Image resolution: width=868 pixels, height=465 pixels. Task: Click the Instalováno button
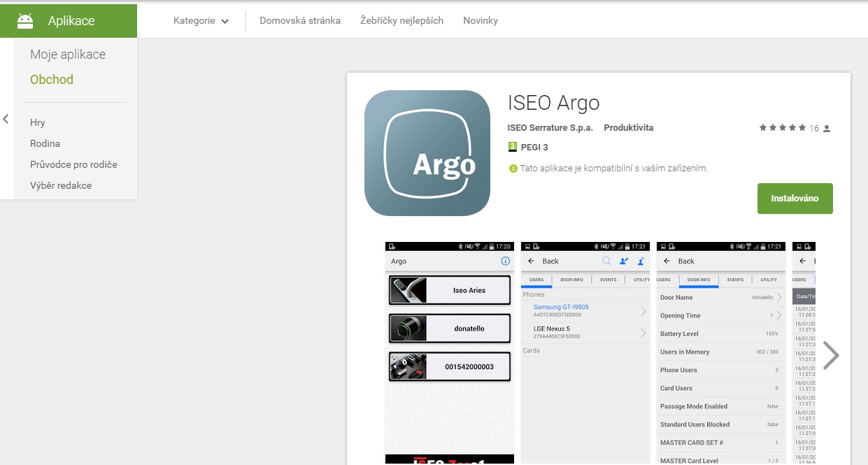[795, 199]
